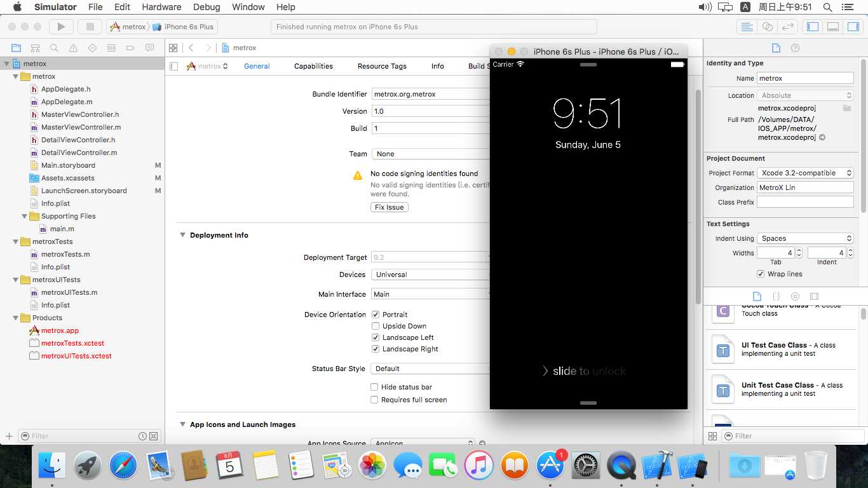Viewport: 868px width, 488px height.
Task: Switch to the Capabilities tab
Action: [x=313, y=66]
